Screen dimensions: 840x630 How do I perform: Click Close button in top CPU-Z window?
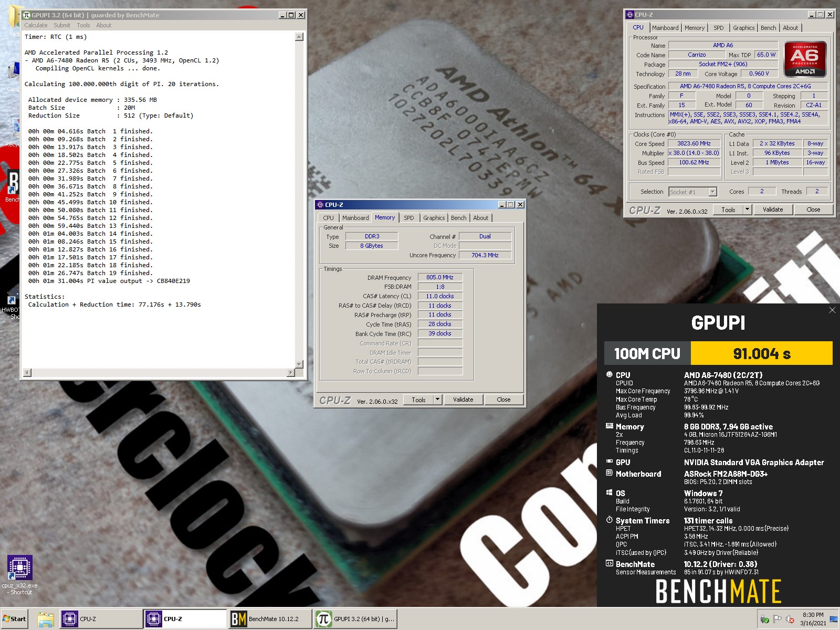813,209
